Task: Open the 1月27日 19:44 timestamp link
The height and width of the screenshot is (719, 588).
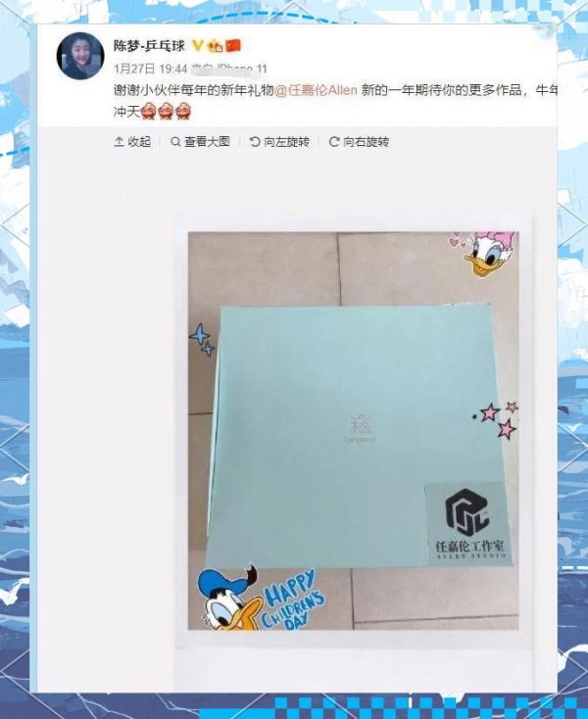Action: (151, 69)
